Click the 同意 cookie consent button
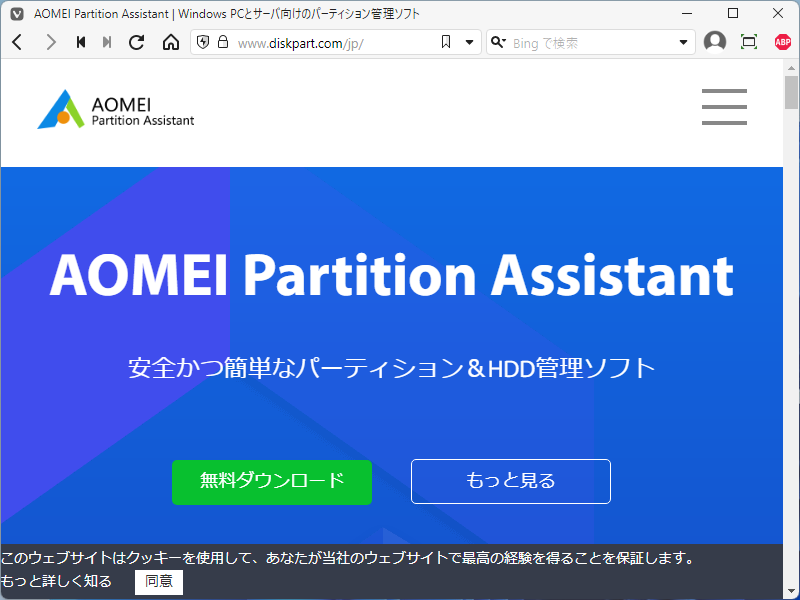800x600 pixels. [x=159, y=582]
